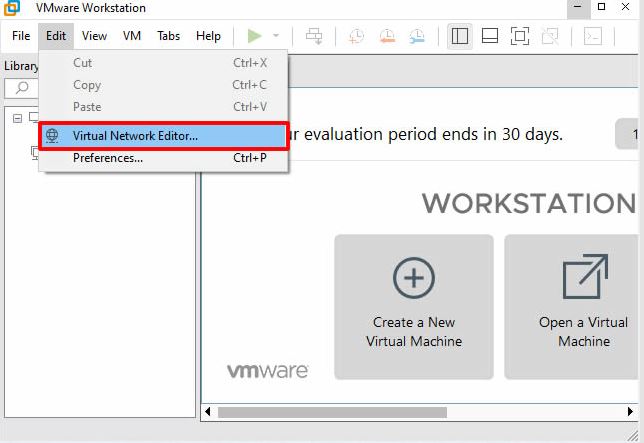Viewport: 644px width, 443px height.
Task: Click the VMware Workstation title bar icon
Action: tap(12, 8)
